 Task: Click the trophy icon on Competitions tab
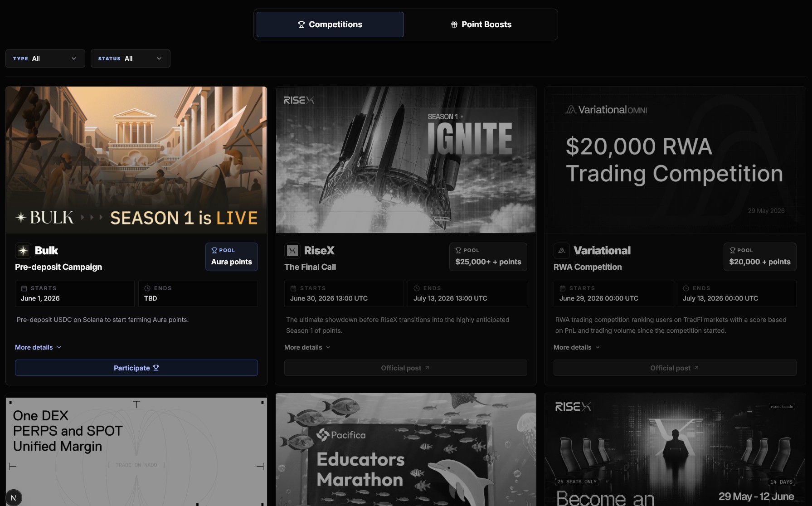(301, 24)
